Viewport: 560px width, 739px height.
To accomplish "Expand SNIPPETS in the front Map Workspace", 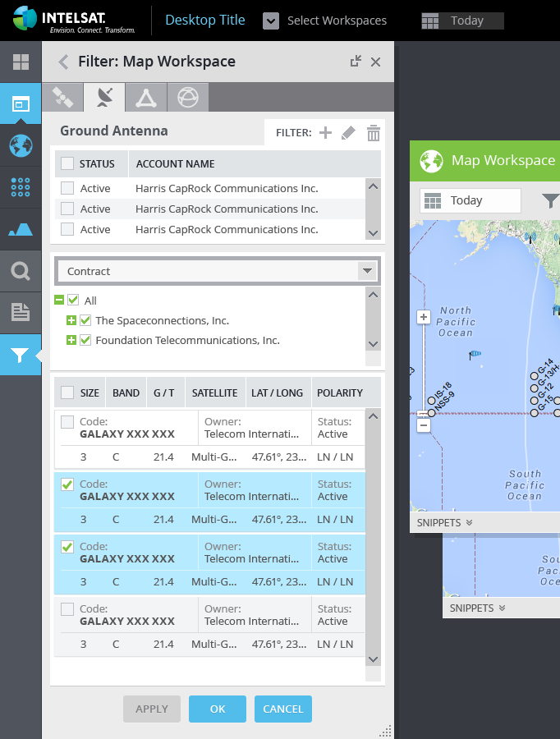I will point(444,523).
